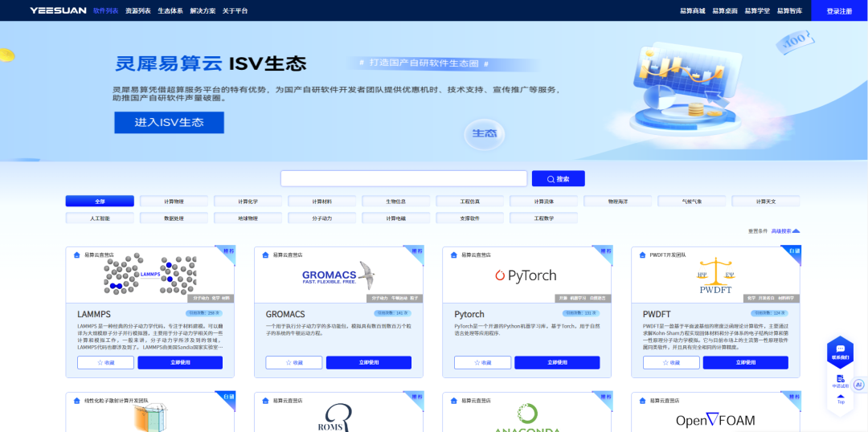Click the home icon beside PWDFT开发团队

coord(643,255)
